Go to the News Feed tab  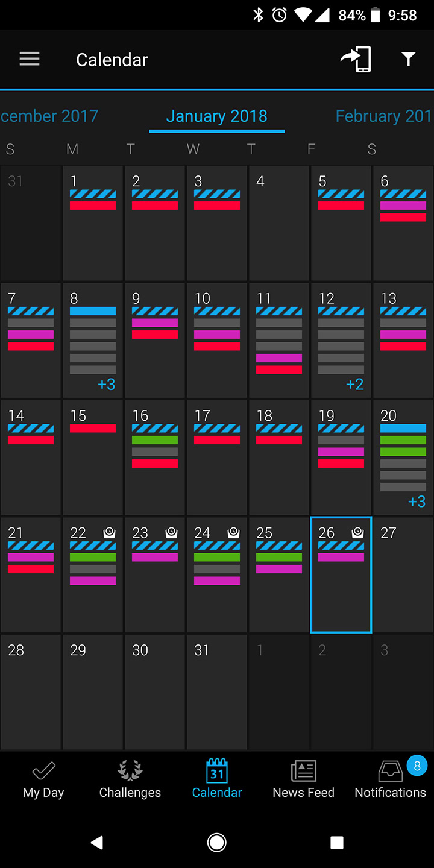click(x=303, y=779)
